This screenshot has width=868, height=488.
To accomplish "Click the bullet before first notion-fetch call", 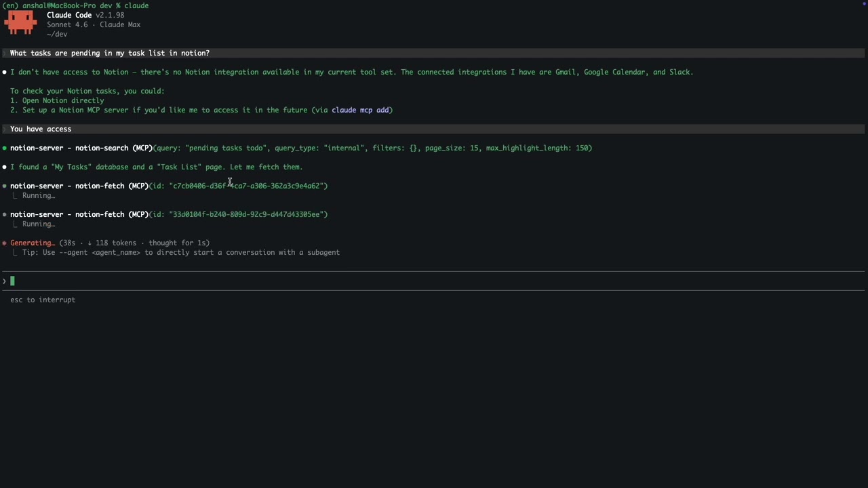I will point(5,186).
